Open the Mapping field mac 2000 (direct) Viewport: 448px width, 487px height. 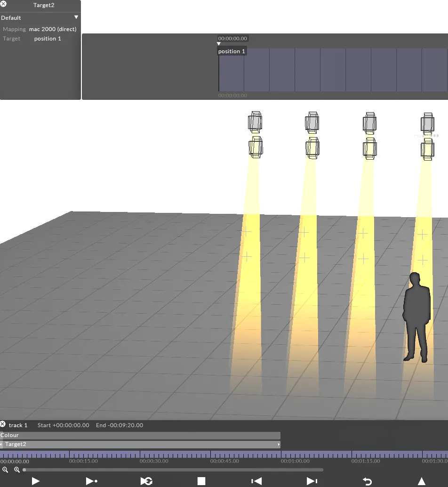53,29
